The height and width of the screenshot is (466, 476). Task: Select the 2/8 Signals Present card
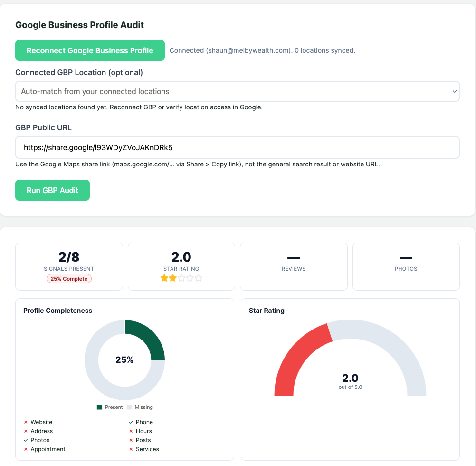[x=69, y=266]
